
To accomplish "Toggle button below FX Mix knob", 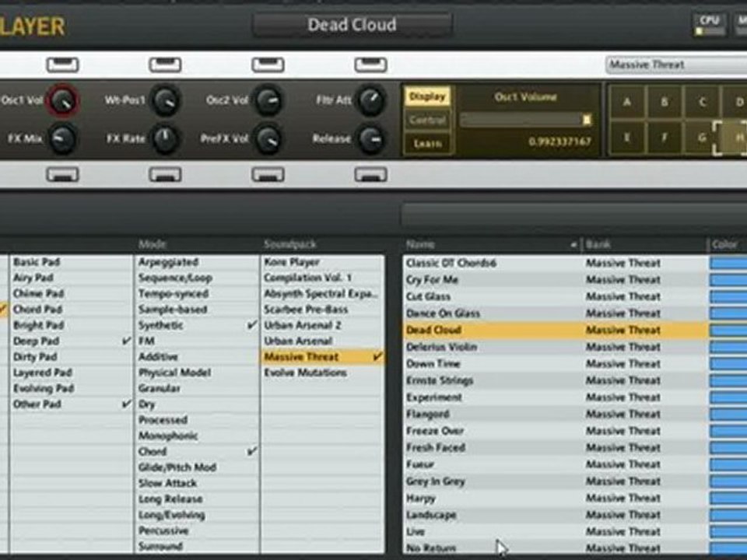I will click(62, 175).
